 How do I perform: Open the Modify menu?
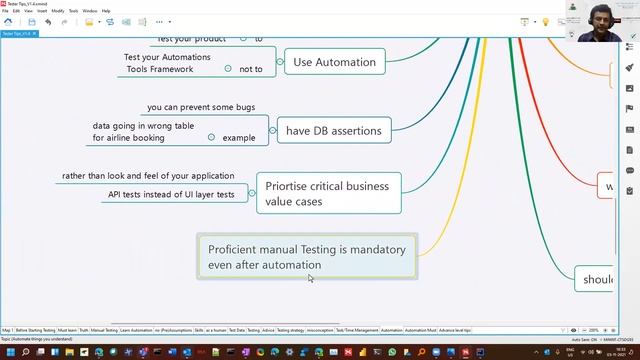pyautogui.click(x=58, y=11)
